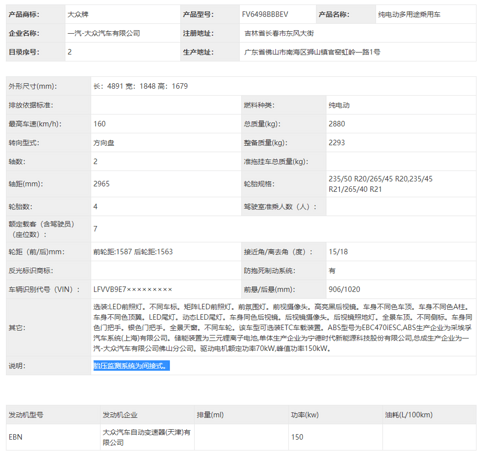The image size is (480, 453).
Task: Click the curb weight value 2293
Action: coord(337,143)
